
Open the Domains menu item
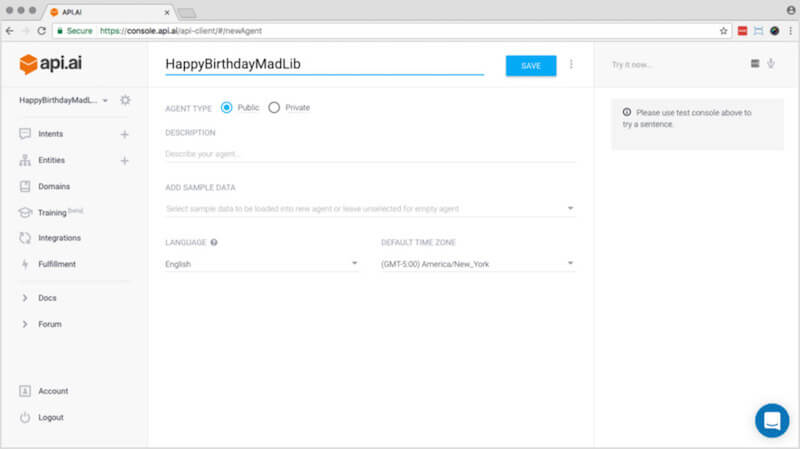(54, 186)
